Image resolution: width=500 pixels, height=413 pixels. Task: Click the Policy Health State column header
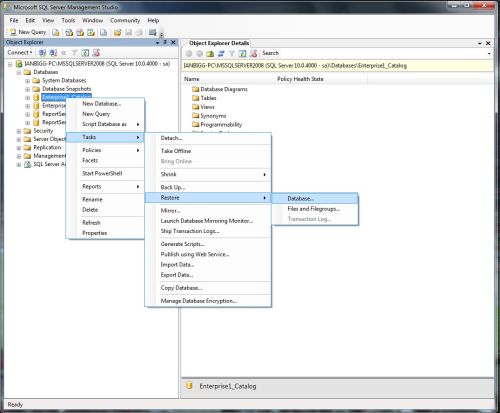321,79
